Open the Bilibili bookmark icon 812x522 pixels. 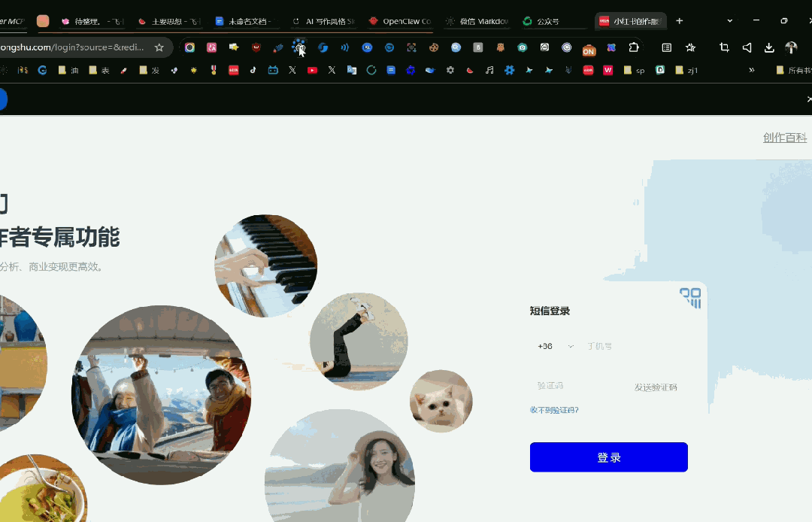(273, 70)
